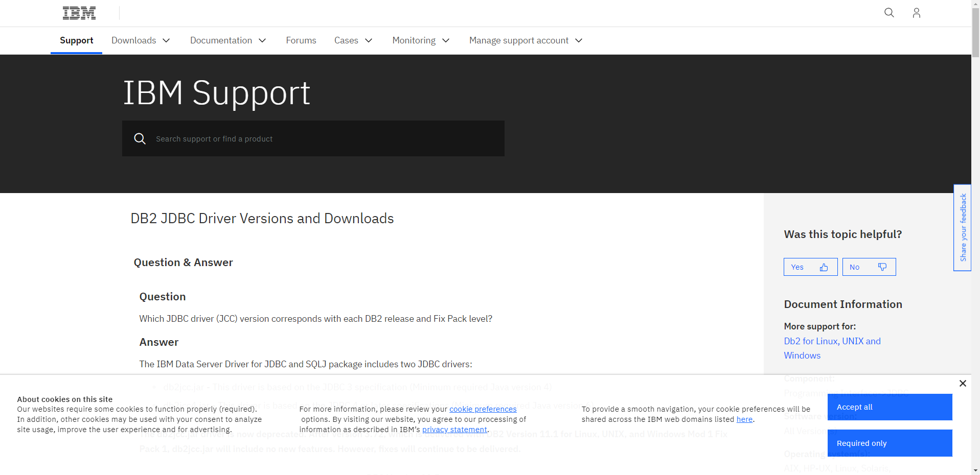Viewport: 980px width, 475px height.
Task: Click the IBM logo in header
Action: [x=79, y=13]
